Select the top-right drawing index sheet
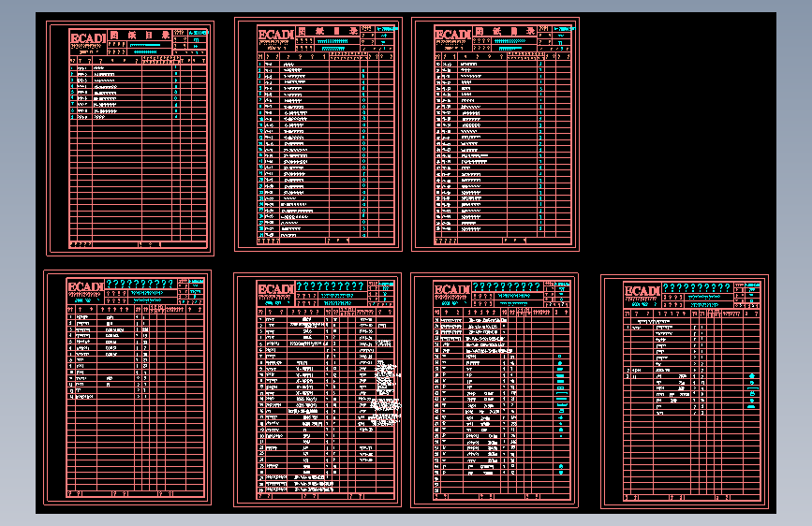812x526 pixels. [x=495, y=134]
